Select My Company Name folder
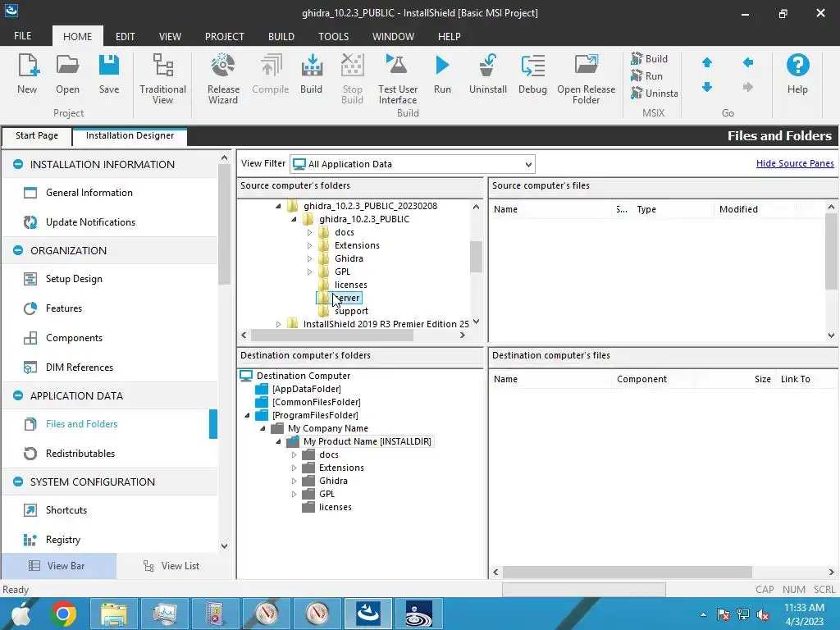Image resolution: width=840 pixels, height=630 pixels. coord(328,428)
